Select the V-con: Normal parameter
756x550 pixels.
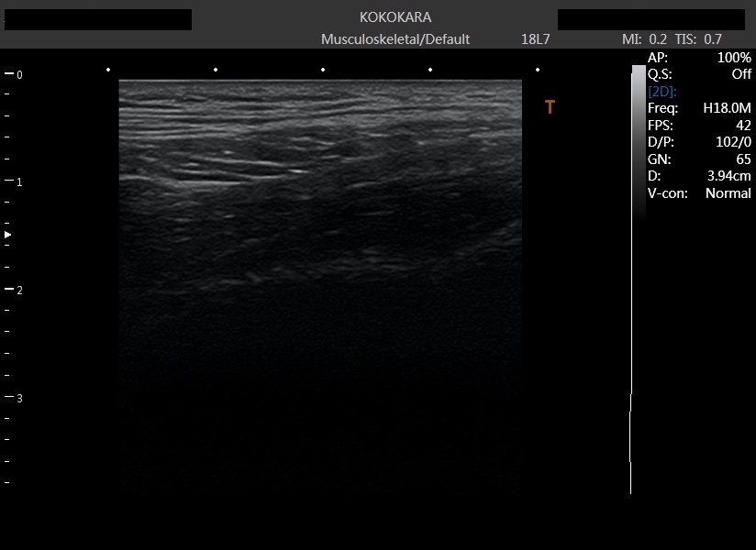(x=699, y=193)
